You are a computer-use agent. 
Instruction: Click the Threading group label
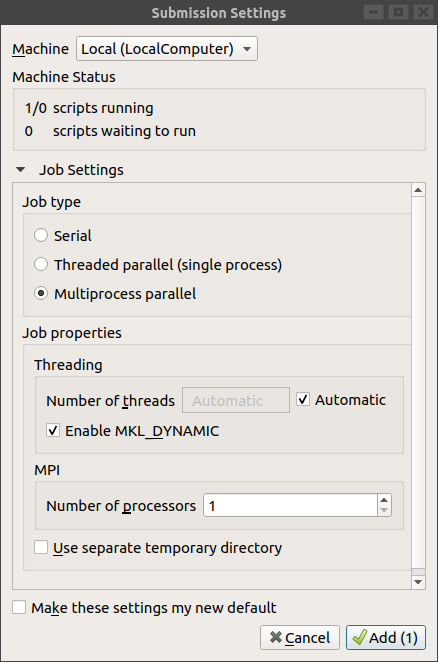68,365
